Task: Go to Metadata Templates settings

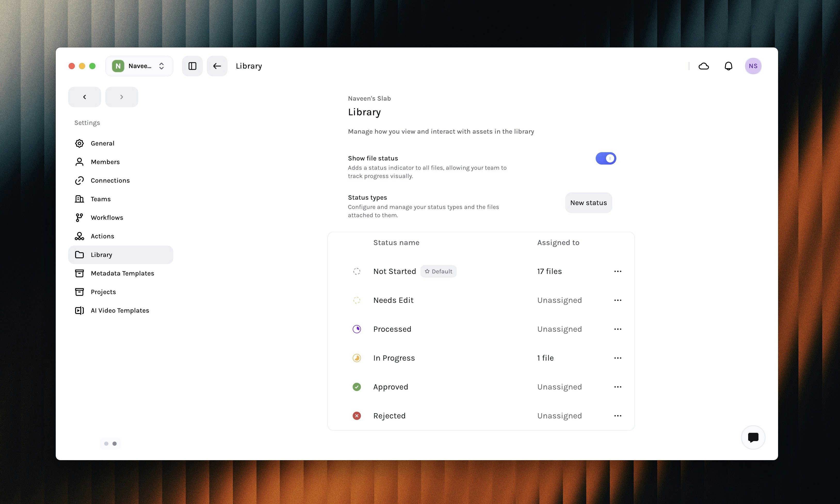Action: click(122, 273)
